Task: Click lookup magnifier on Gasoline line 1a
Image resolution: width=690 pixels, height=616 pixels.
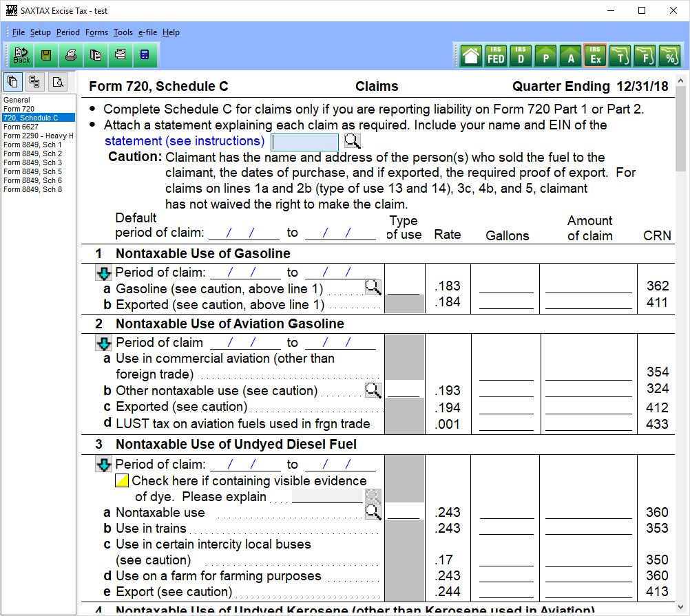Action: [373, 288]
